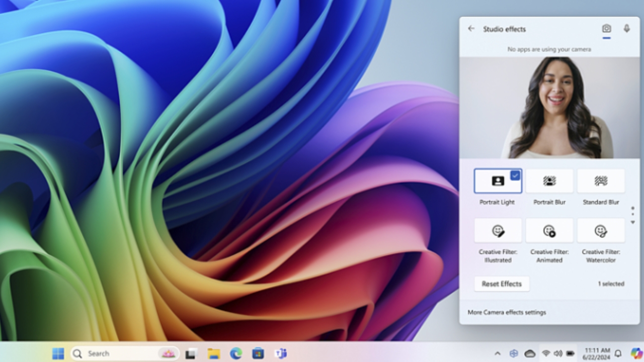The height and width of the screenshot is (362, 644).
Task: Open Copilot from the taskbar corner
Action: pyautogui.click(x=636, y=353)
